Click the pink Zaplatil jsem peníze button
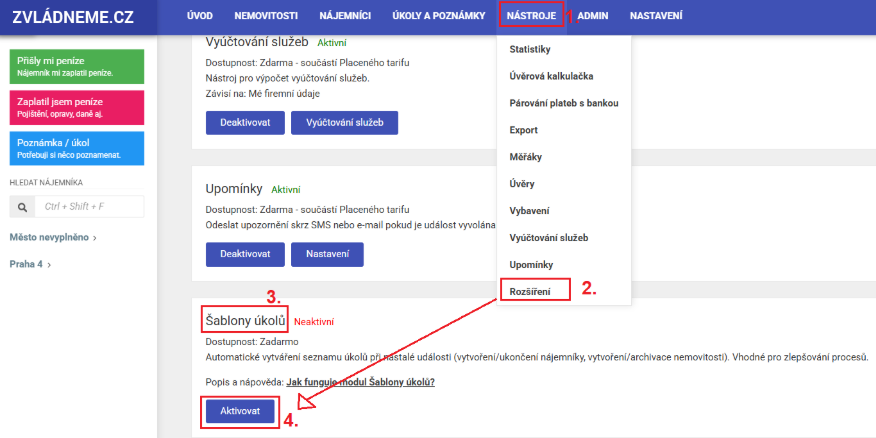 coord(80,107)
